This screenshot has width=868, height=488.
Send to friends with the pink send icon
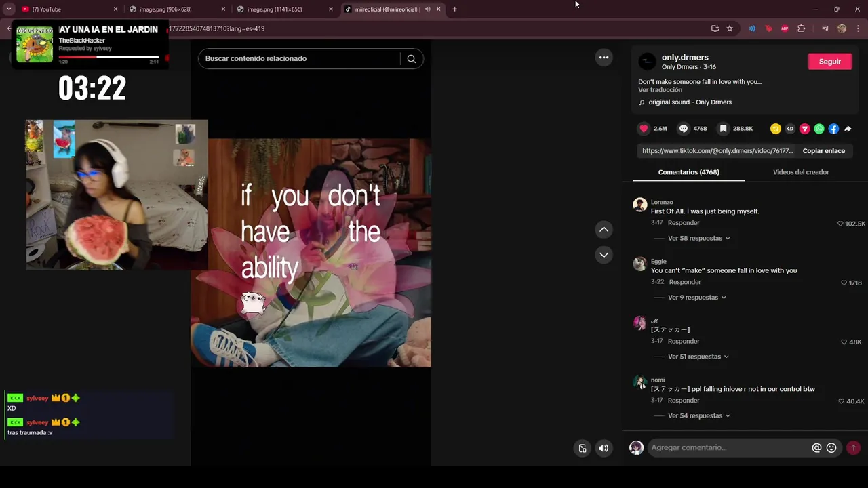pyautogui.click(x=805, y=129)
